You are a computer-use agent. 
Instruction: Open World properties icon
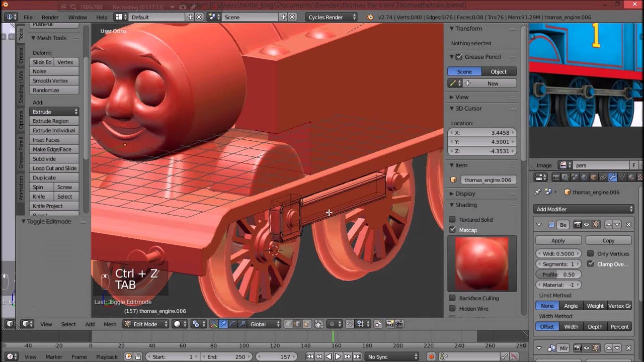click(584, 177)
